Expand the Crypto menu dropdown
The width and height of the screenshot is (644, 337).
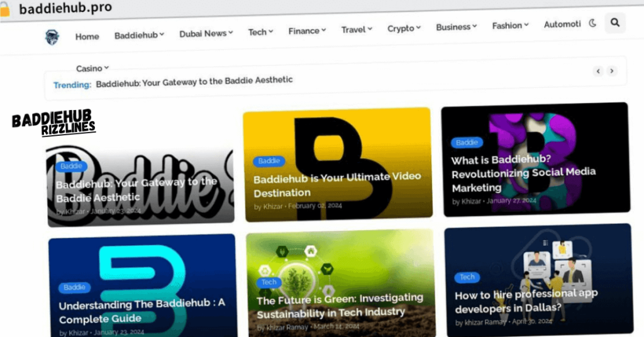point(404,28)
